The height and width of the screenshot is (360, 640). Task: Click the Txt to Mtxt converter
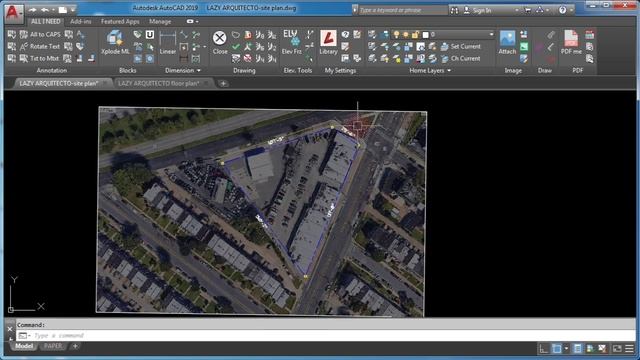(x=40, y=58)
